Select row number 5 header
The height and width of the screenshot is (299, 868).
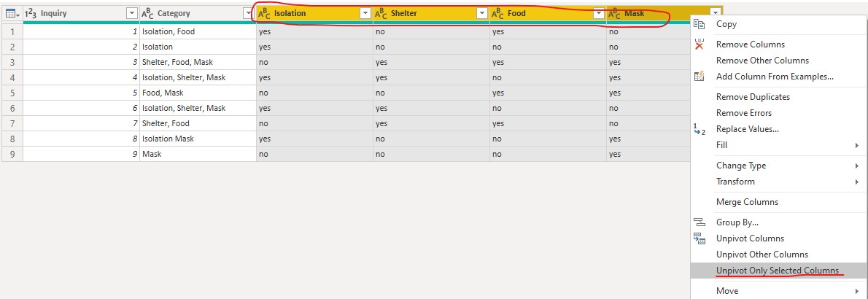[x=12, y=93]
